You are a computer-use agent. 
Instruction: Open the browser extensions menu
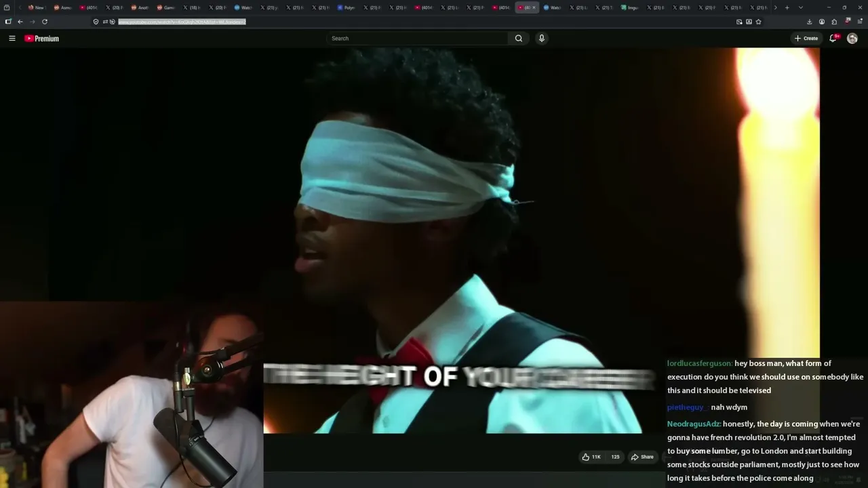pos(834,22)
